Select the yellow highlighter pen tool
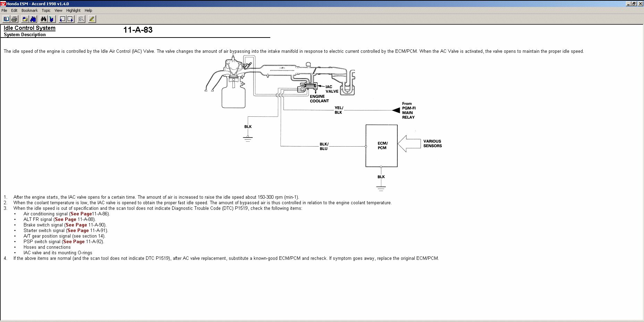This screenshot has height=322, width=644. coord(92,19)
